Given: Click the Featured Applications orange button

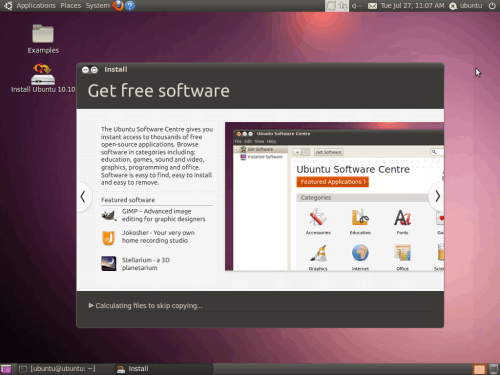Looking at the screenshot, I should tap(332, 182).
